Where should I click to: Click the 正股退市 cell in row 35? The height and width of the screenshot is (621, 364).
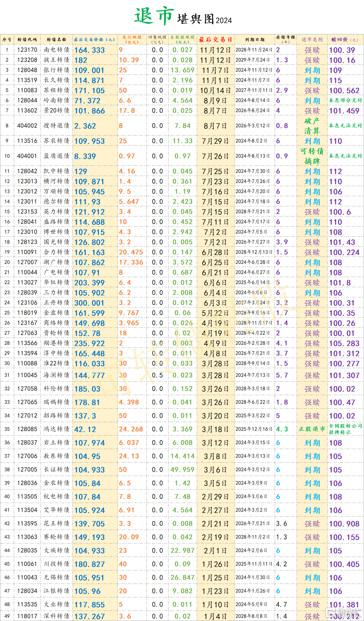312,429
